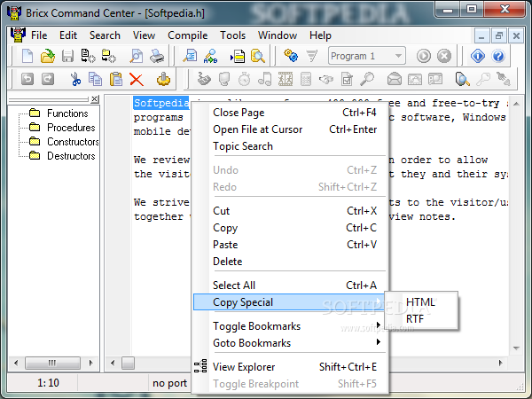Click the highlighted word Softpedia in editor
The width and height of the screenshot is (532, 399).
click(161, 103)
